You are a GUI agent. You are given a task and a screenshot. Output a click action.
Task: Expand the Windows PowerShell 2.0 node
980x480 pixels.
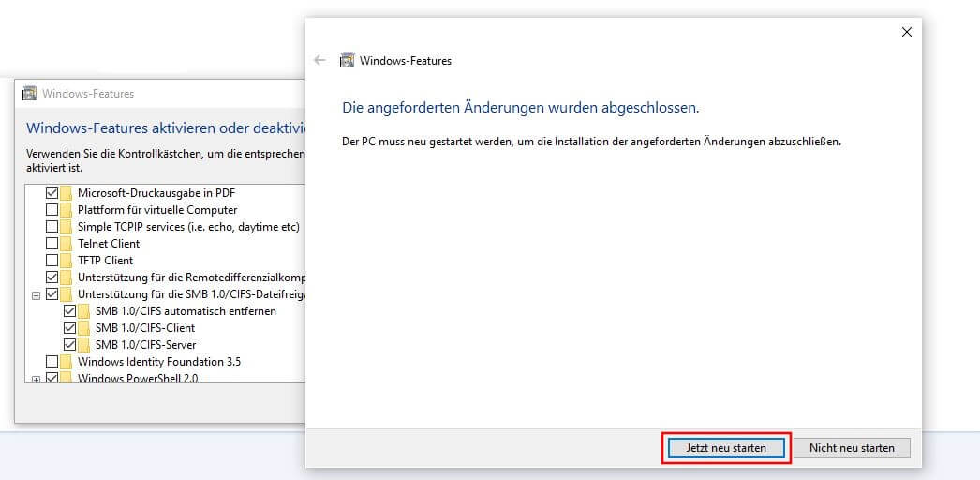pyautogui.click(x=36, y=378)
